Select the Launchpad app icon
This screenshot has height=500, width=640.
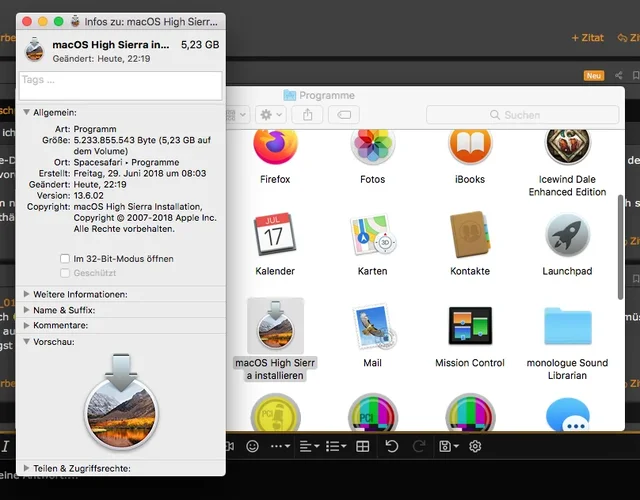tap(567, 235)
